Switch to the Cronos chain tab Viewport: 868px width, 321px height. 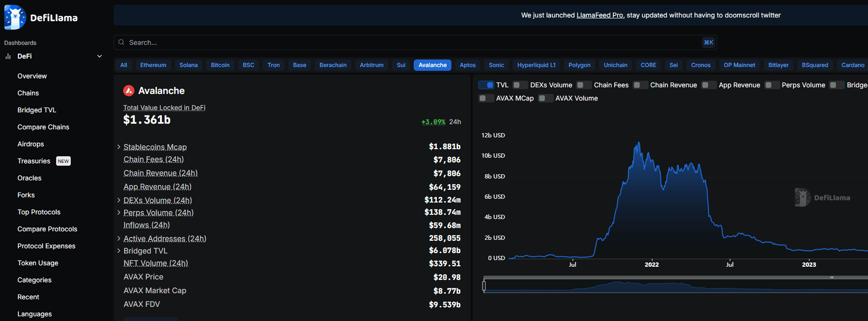coord(701,65)
